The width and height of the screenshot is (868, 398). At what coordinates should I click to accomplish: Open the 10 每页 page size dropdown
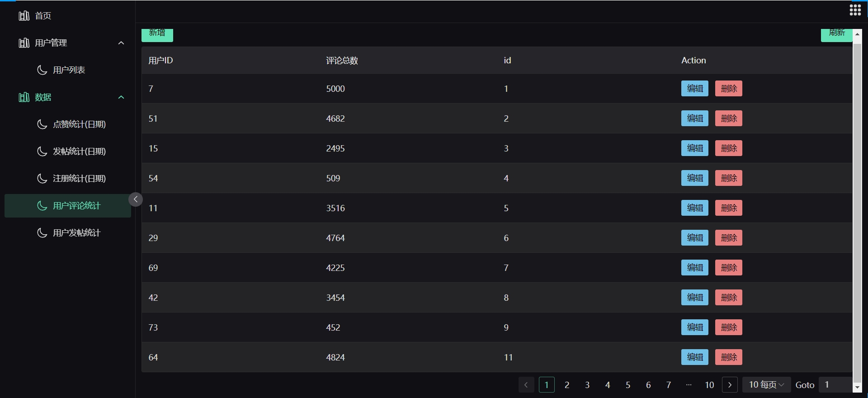coord(766,385)
